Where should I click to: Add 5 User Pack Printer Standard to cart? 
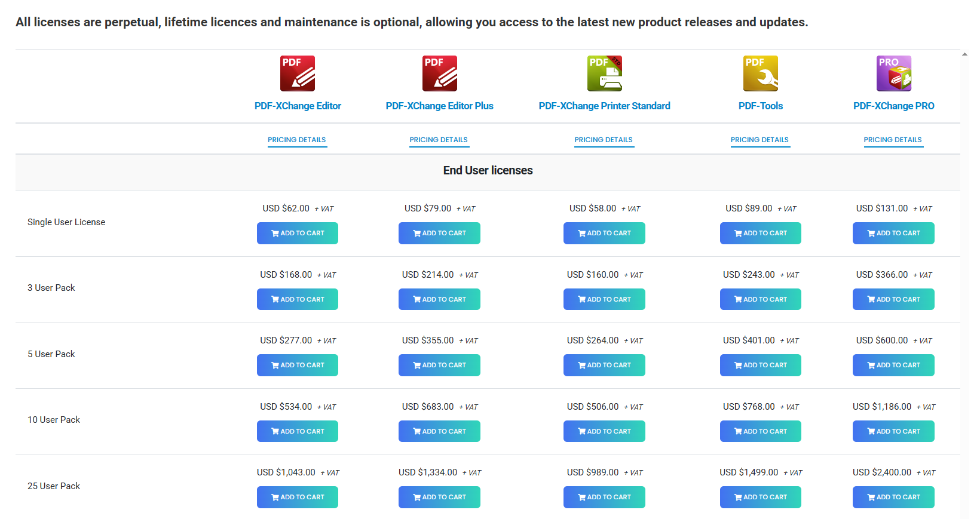604,365
